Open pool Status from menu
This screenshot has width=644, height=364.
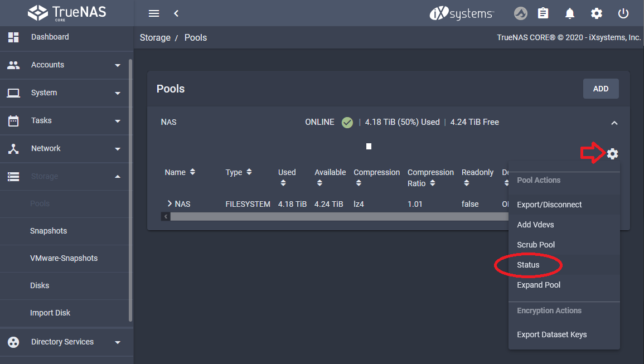(564, 265)
